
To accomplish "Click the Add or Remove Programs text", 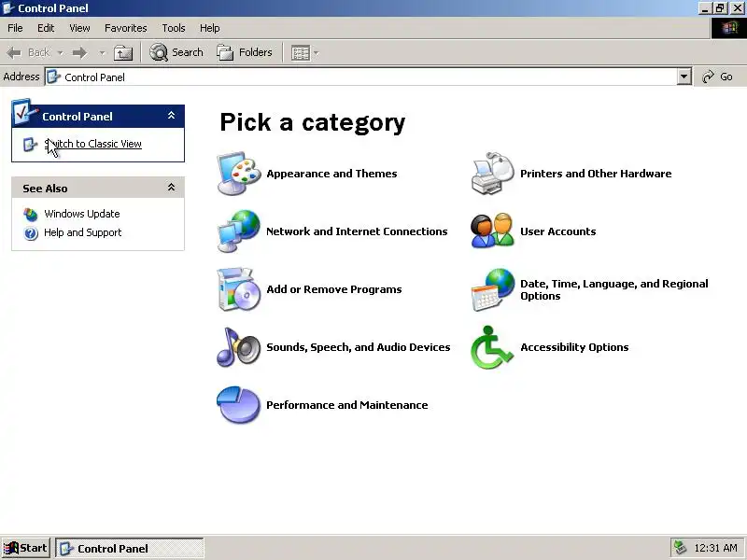I will tap(334, 289).
